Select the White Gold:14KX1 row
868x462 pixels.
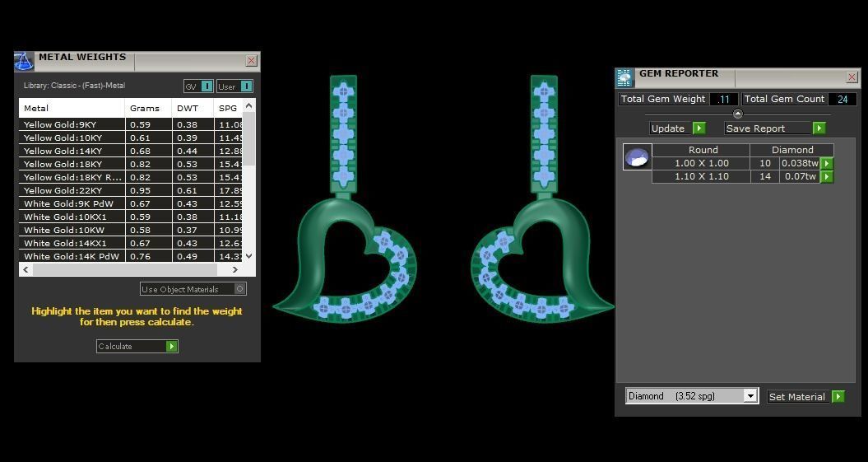pyautogui.click(x=131, y=243)
